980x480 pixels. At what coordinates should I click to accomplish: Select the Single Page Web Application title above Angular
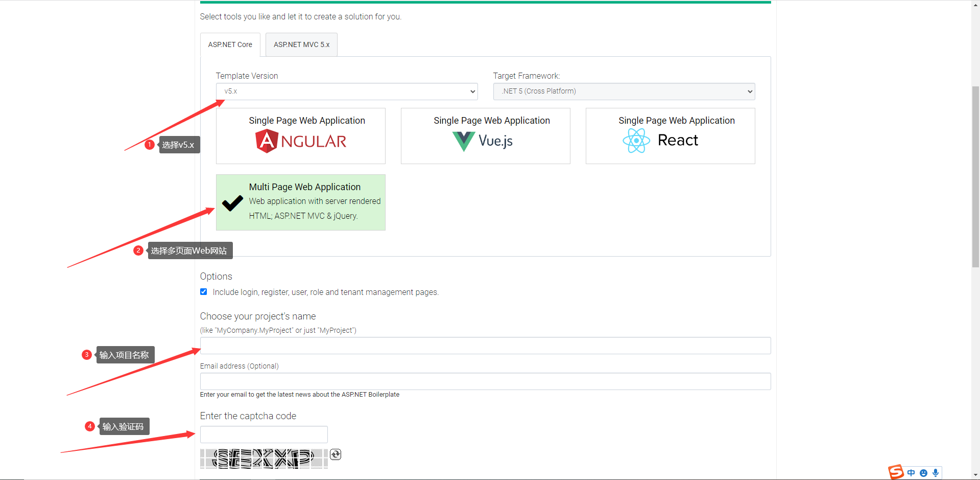[307, 121]
